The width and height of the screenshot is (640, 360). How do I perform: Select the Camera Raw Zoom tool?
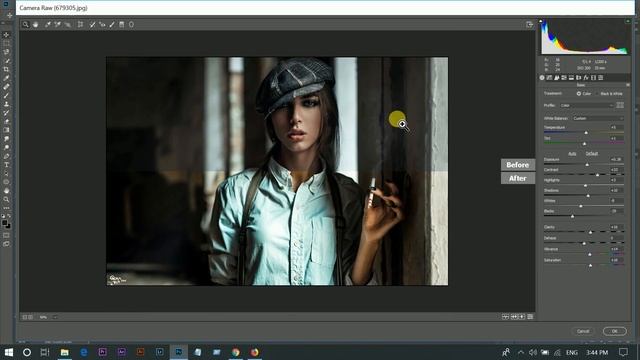[25, 25]
